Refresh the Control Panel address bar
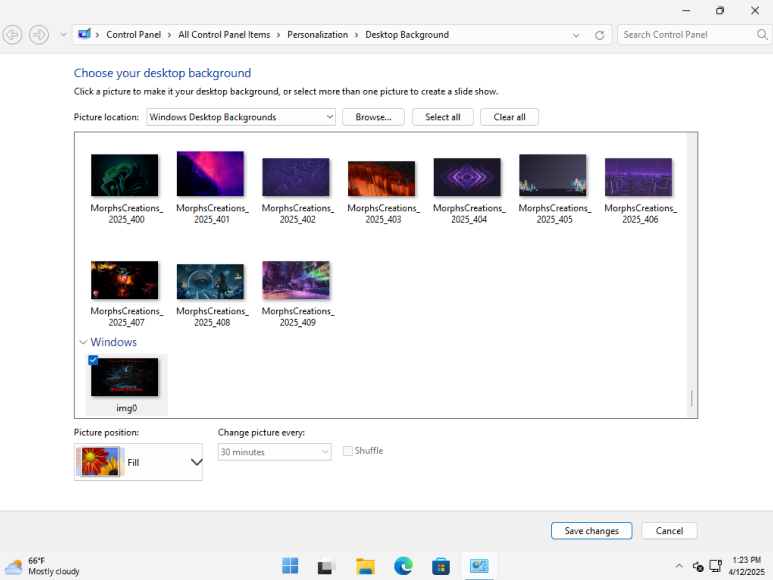 point(599,35)
